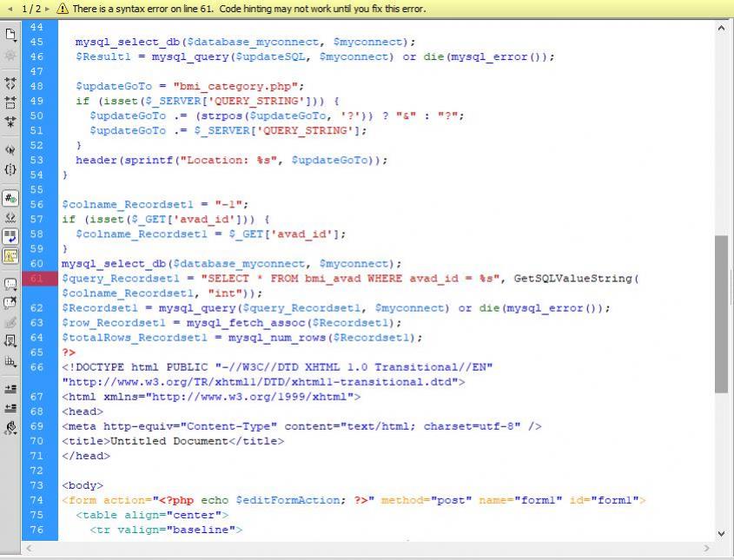Click the Expand All icon
This screenshot has width=734, height=560.
(10, 122)
